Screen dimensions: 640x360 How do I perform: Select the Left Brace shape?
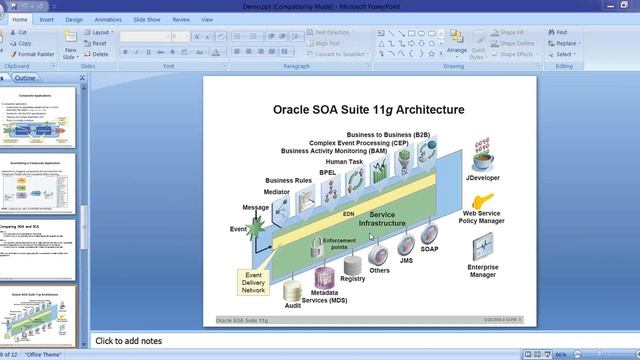coord(411,53)
